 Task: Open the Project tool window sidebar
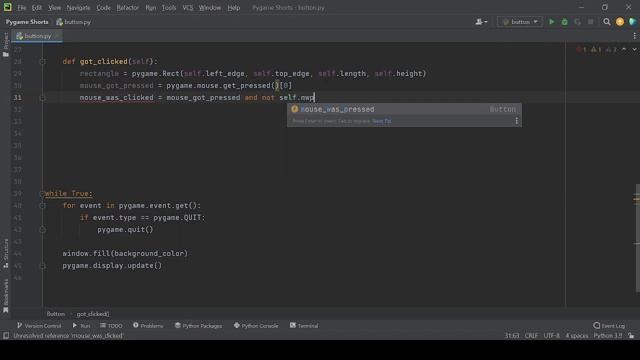click(x=6, y=44)
